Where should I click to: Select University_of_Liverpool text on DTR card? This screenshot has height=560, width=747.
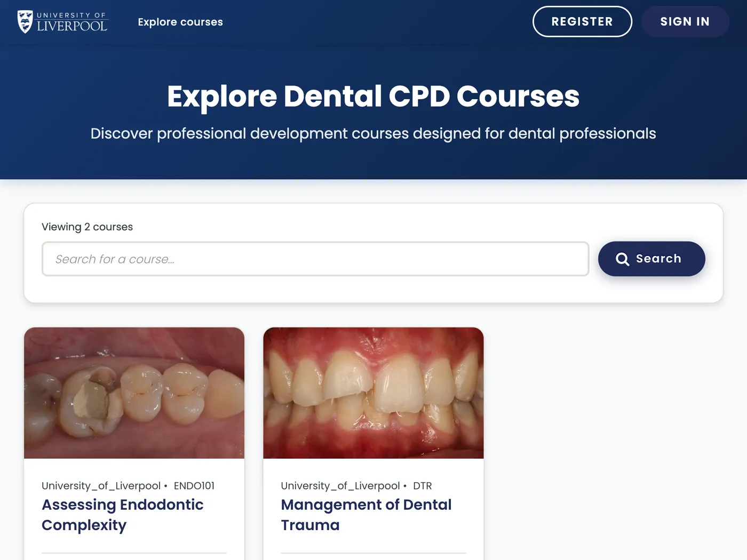(x=340, y=486)
